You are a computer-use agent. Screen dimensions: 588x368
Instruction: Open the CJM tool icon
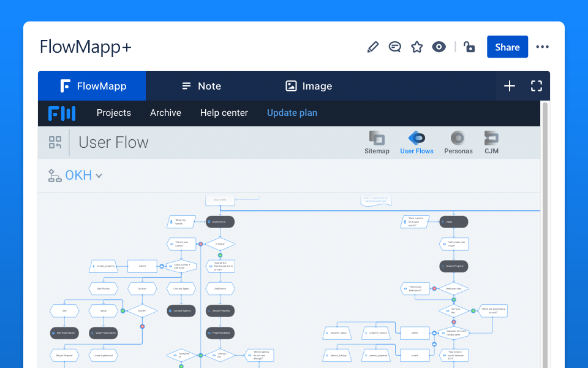coord(491,142)
